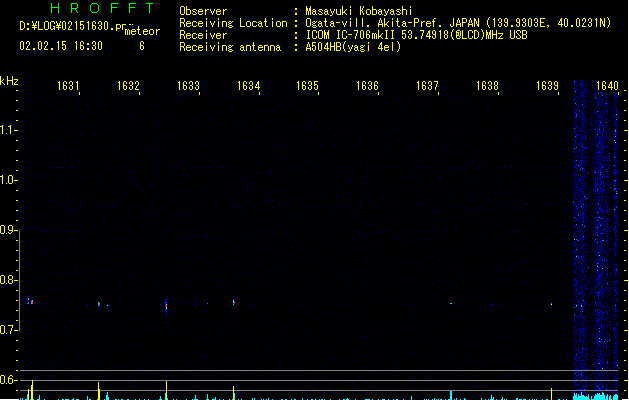Click the Receiving Location label

coord(233,23)
